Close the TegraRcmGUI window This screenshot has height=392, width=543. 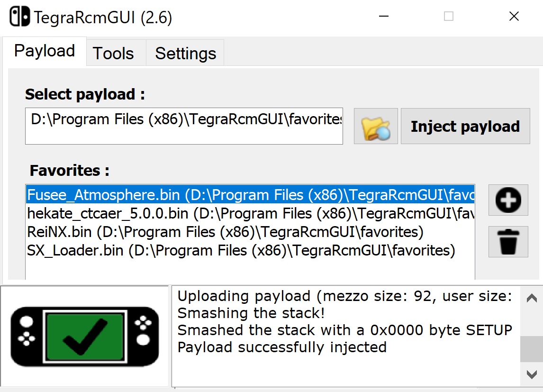coord(514,16)
